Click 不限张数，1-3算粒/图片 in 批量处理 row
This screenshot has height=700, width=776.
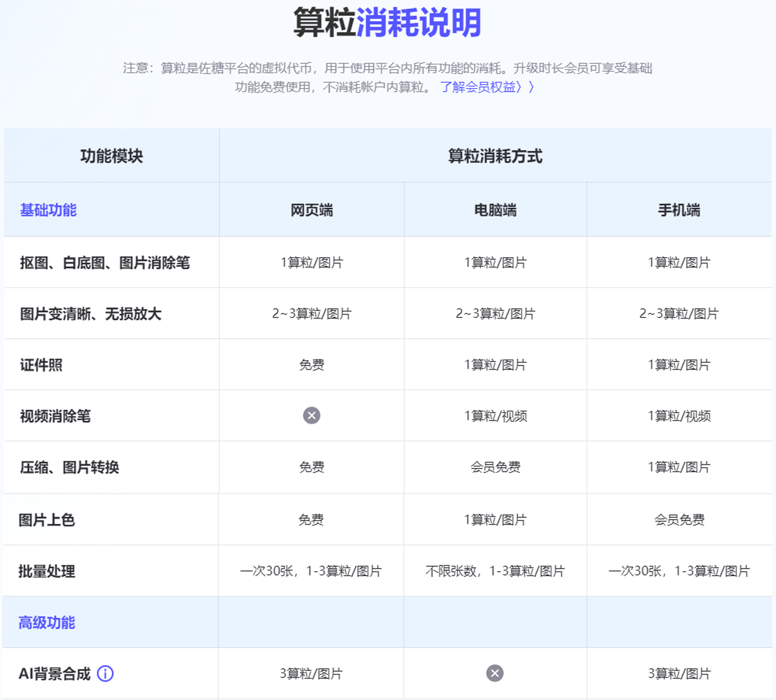[x=495, y=571]
